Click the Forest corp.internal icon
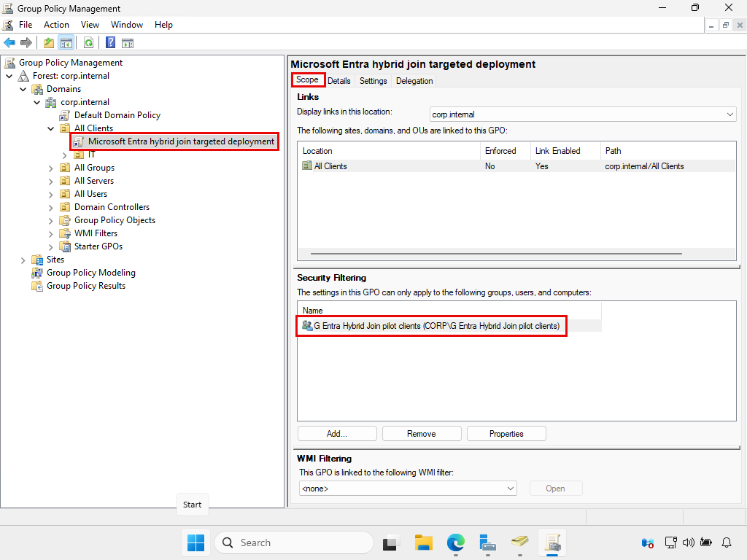This screenshot has width=747, height=560. point(23,76)
